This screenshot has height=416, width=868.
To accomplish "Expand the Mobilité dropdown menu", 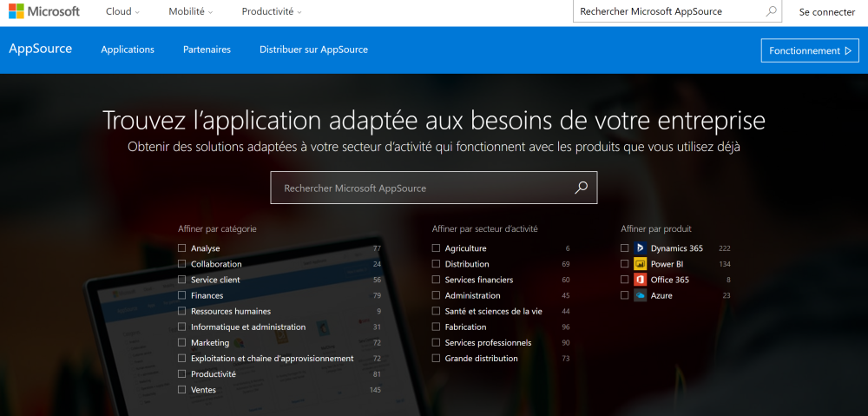I will 190,11.
